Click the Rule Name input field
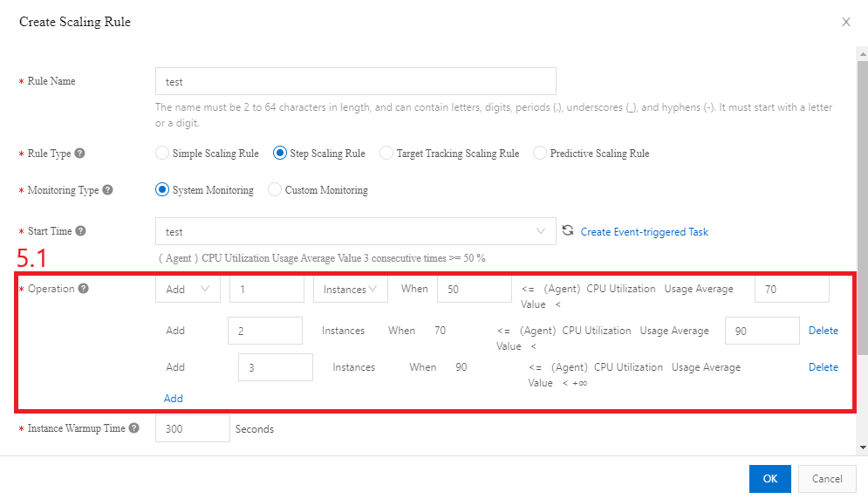Image resolution: width=868 pixels, height=499 pixels. [x=355, y=82]
